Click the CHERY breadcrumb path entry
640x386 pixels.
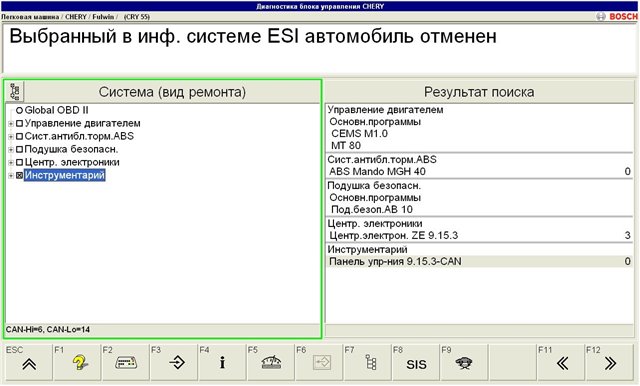point(76,17)
